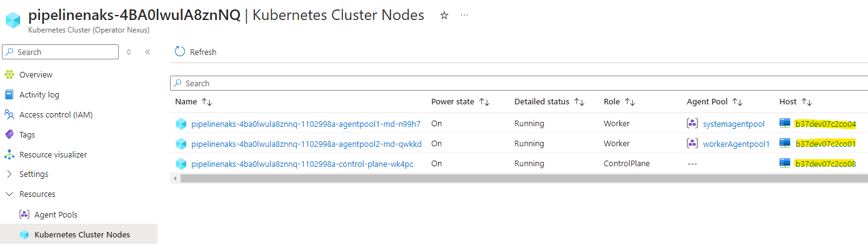Click the purple Tags icon
This screenshot has width=868, height=245.
tap(9, 134)
